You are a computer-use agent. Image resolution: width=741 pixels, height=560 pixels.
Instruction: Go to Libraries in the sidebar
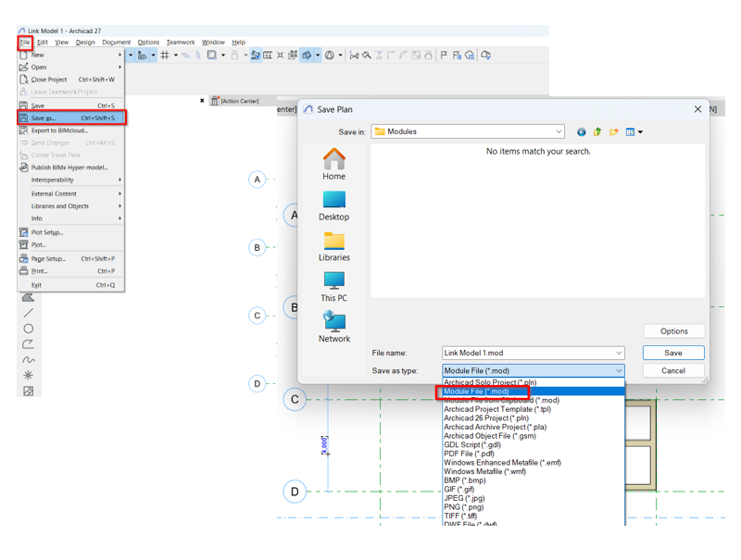point(333,242)
